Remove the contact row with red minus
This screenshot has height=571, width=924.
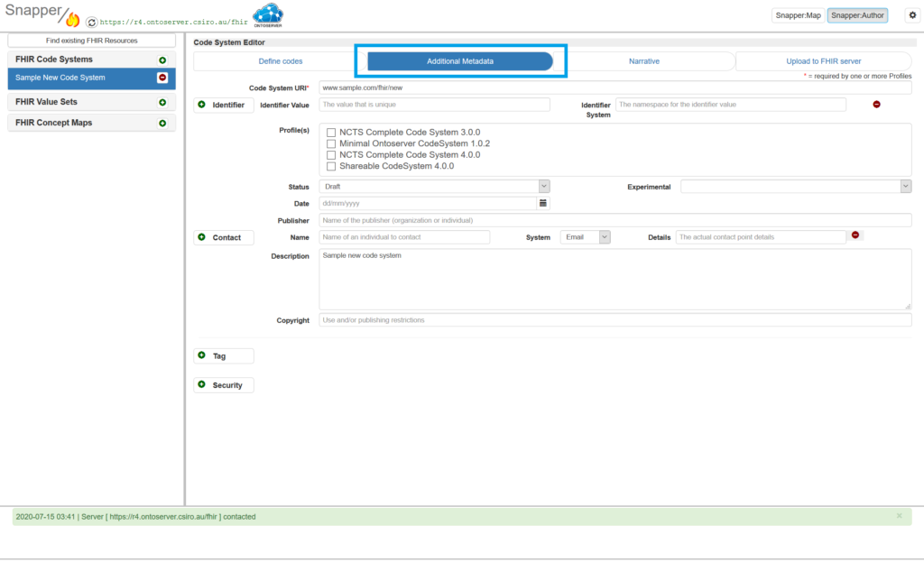click(x=855, y=236)
